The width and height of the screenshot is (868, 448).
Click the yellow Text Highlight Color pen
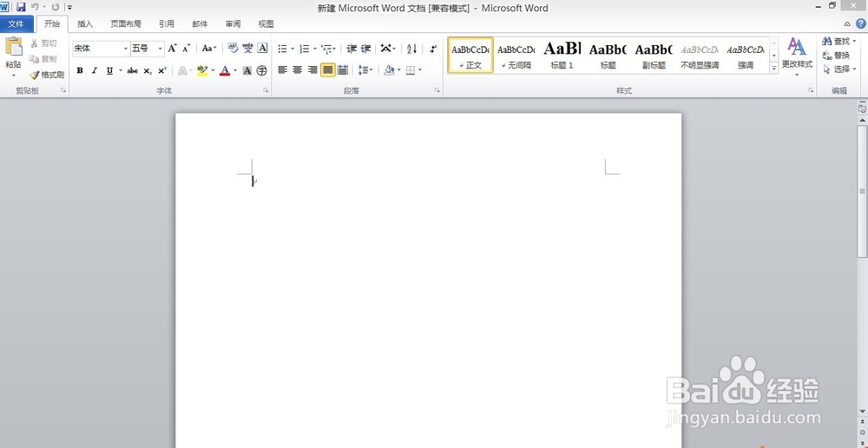pos(202,70)
